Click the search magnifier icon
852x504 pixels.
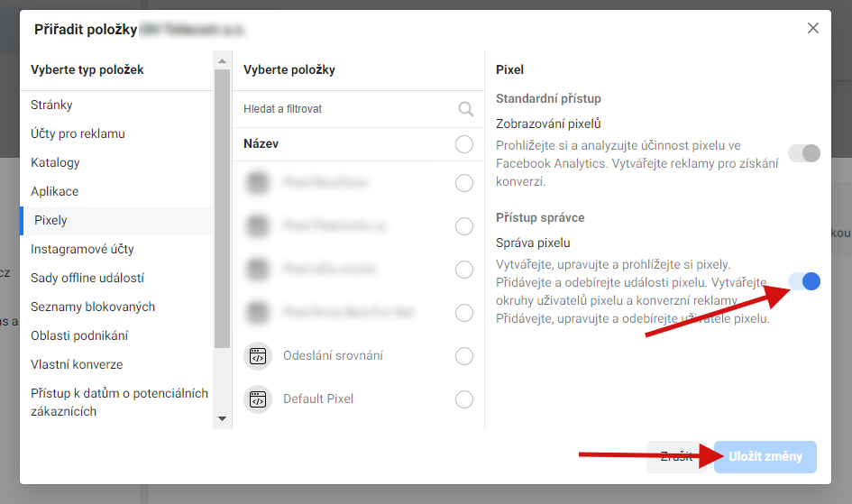[465, 109]
